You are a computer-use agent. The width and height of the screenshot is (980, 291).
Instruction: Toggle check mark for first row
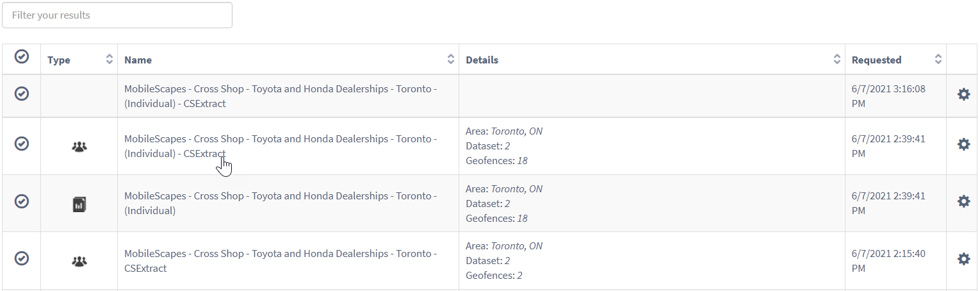tap(22, 94)
